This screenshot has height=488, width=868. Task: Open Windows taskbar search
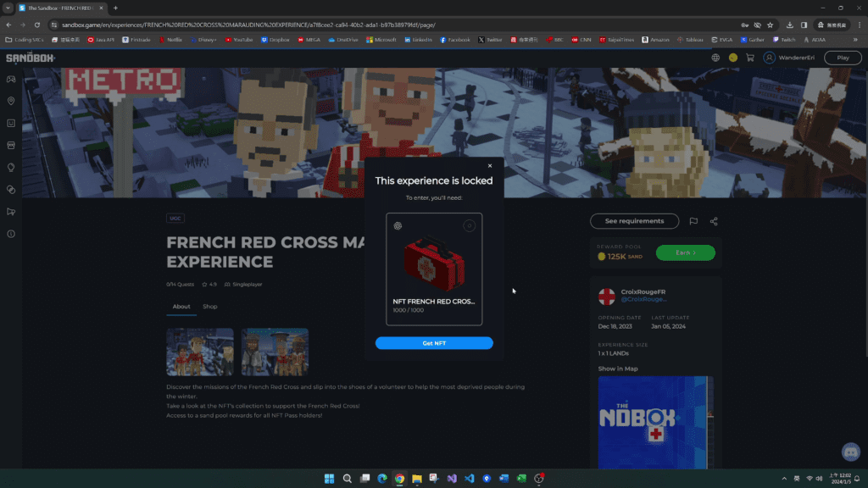point(347,479)
